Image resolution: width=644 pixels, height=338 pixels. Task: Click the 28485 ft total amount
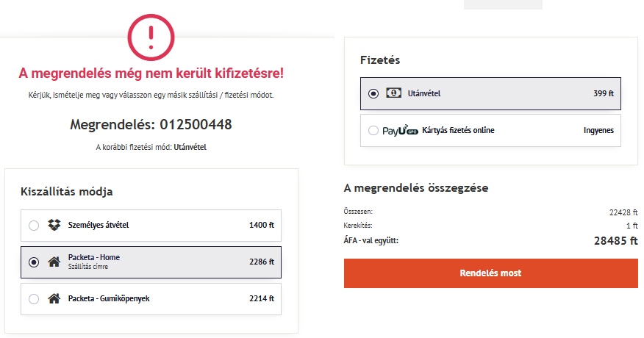point(615,241)
